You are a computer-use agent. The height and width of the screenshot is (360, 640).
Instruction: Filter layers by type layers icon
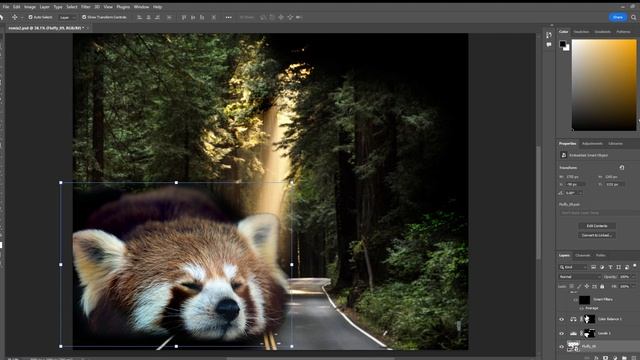[611, 267]
